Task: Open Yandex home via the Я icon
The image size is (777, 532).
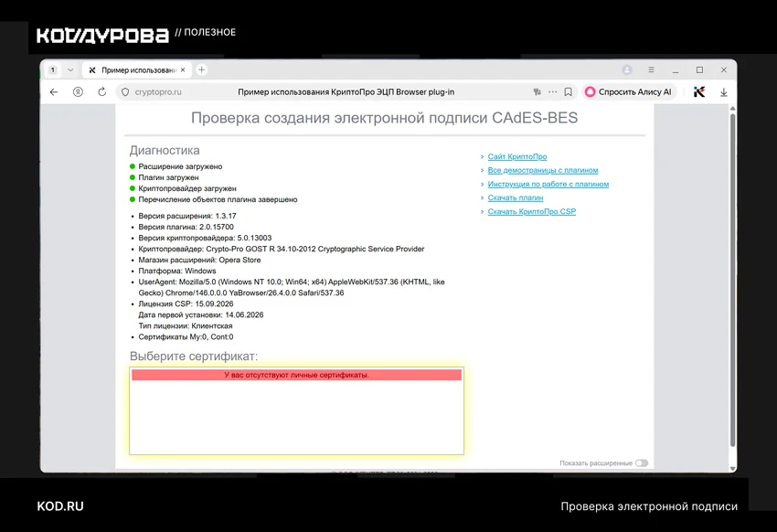Action: pyautogui.click(x=78, y=92)
